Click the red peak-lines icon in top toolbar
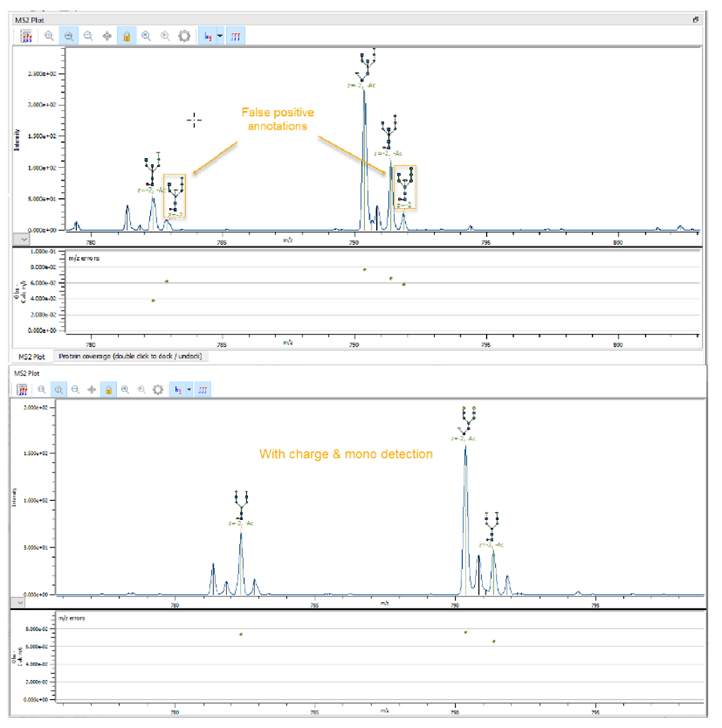 [x=237, y=36]
